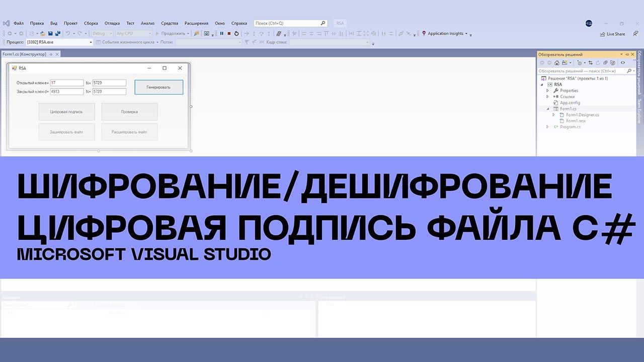Open the Сборка menu

[91, 23]
